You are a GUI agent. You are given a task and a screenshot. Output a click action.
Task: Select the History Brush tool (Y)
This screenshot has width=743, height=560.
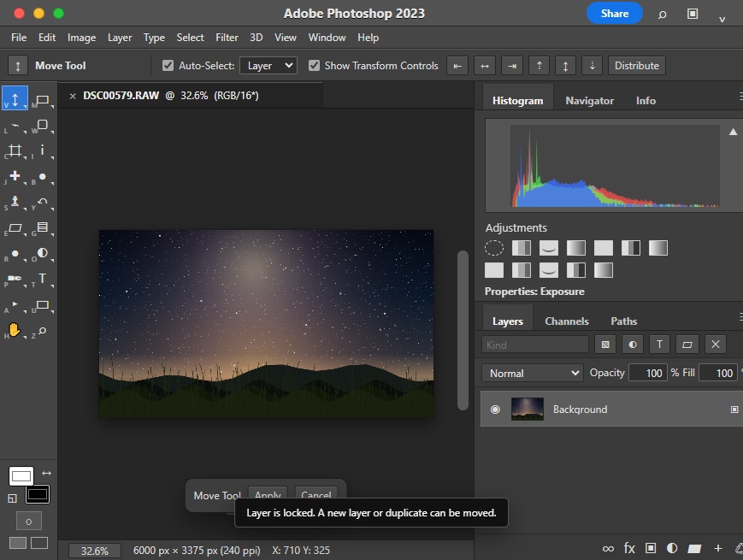(x=42, y=202)
